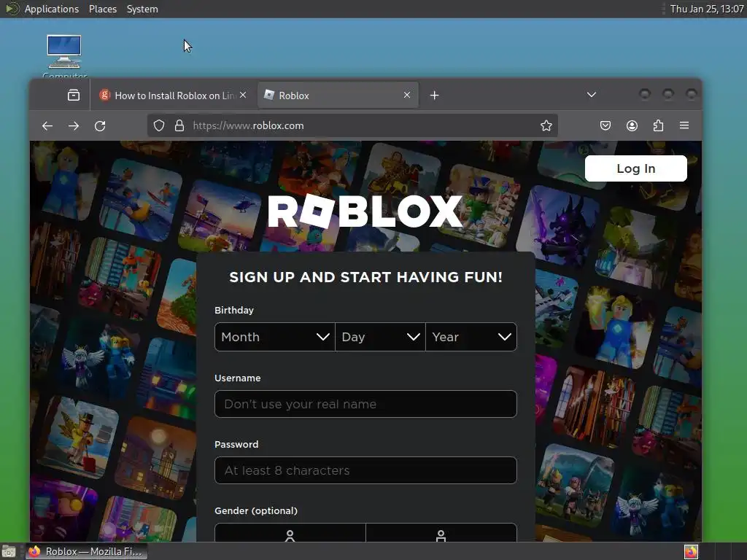Close the How to Install Roblox tab
The height and width of the screenshot is (560, 747).
coord(243,96)
